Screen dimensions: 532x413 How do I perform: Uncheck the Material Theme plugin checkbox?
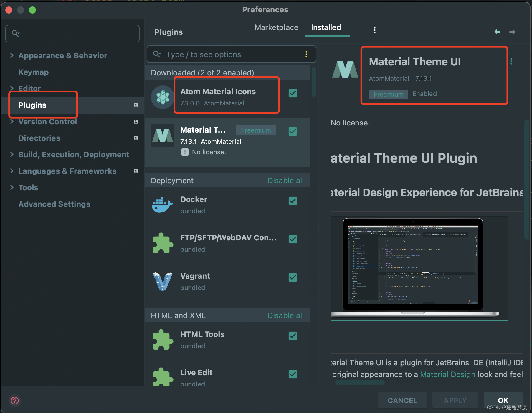pos(293,131)
